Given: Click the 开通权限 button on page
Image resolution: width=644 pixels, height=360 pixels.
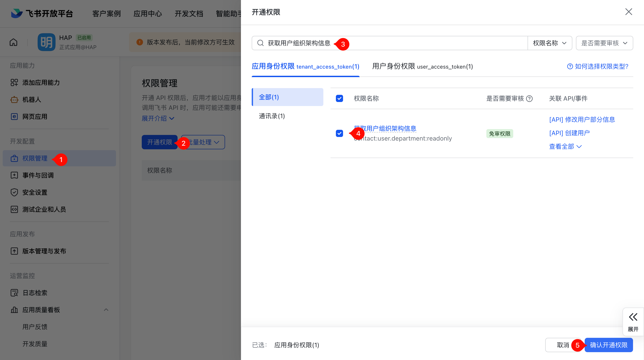Looking at the screenshot, I should click(159, 142).
